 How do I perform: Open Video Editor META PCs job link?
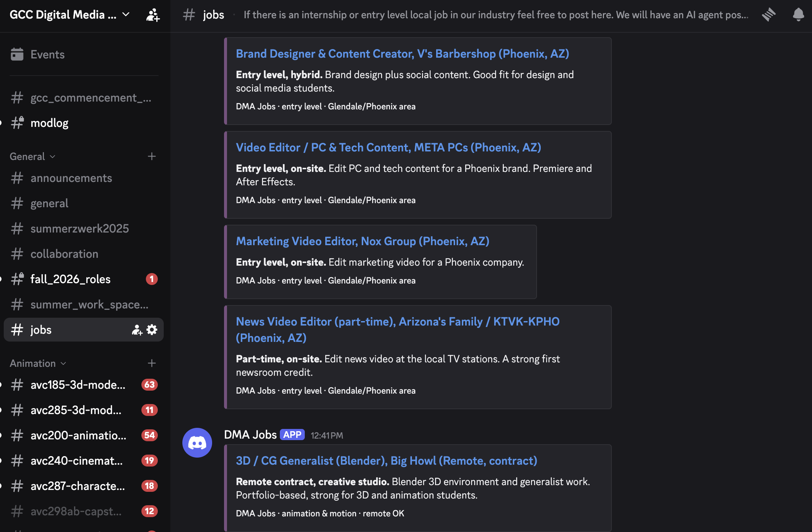click(389, 147)
